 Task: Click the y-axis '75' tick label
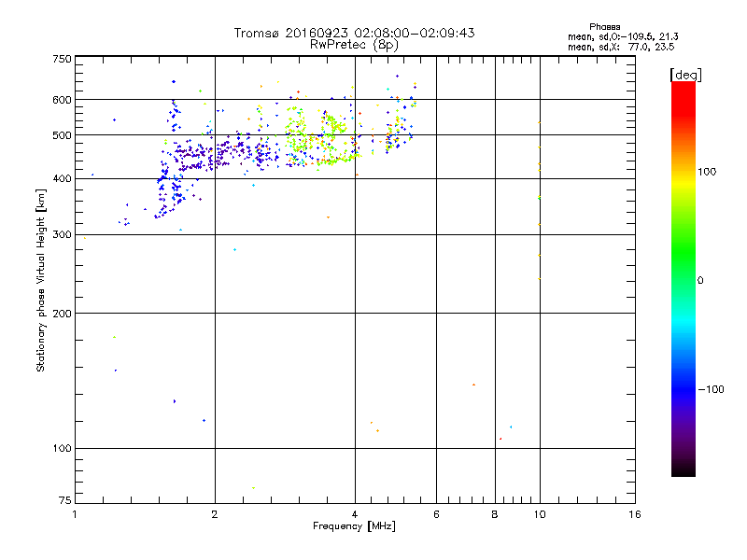tap(65, 500)
